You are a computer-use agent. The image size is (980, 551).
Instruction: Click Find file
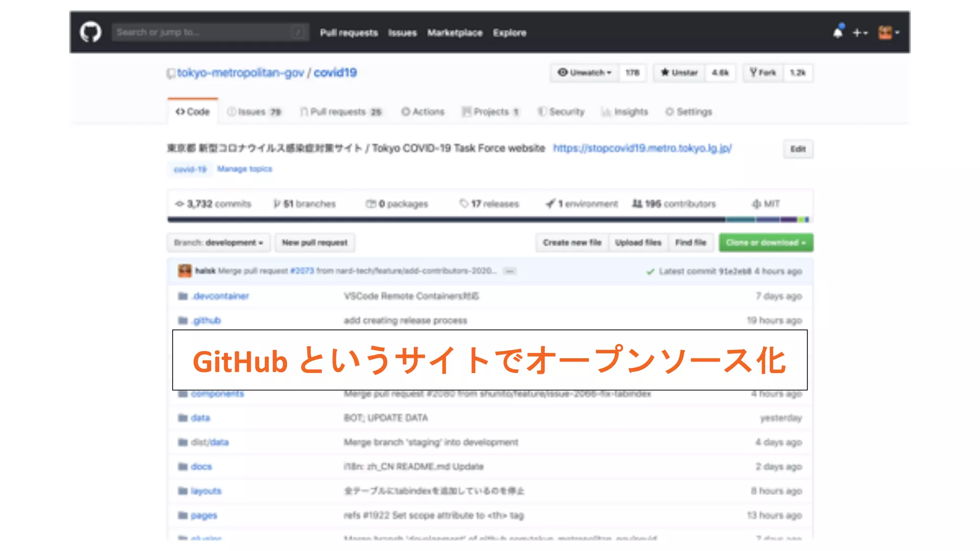tap(690, 242)
